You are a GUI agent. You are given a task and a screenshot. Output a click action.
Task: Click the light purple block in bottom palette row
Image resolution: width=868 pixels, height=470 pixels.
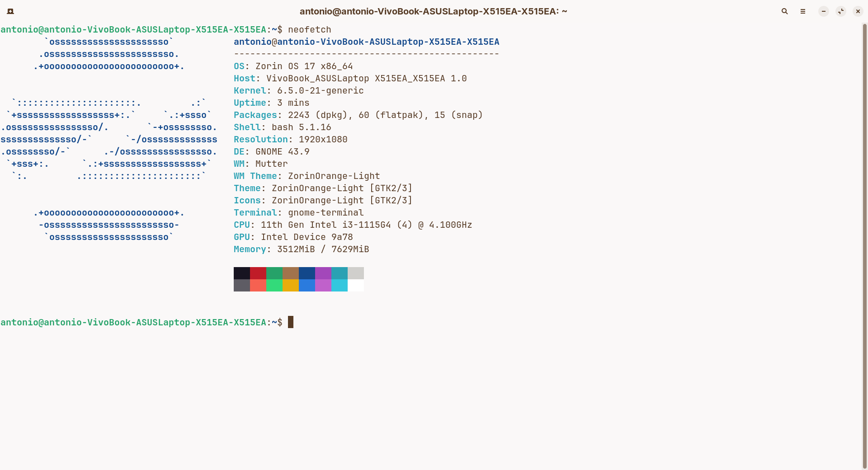[323, 285]
